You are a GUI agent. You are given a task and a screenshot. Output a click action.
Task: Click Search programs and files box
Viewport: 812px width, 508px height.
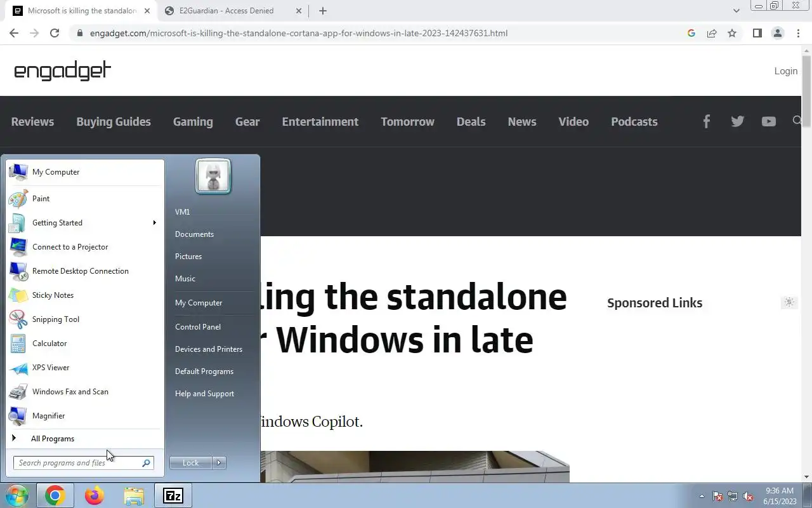pos(83,463)
